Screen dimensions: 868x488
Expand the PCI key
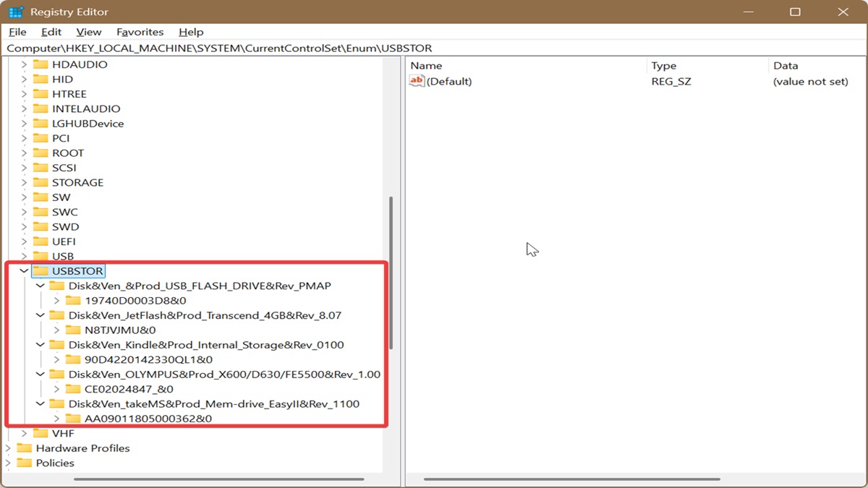coord(24,138)
